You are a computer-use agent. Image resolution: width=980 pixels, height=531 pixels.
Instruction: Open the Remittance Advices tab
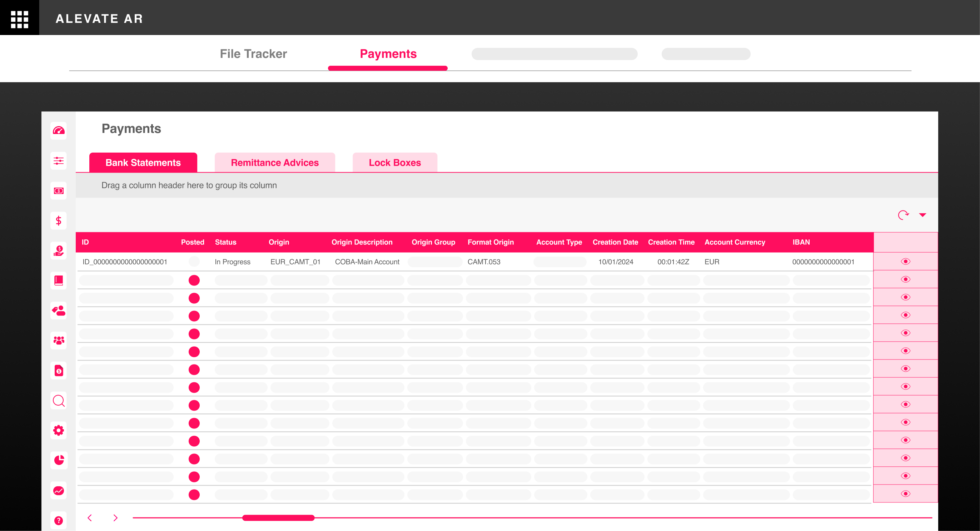(275, 163)
